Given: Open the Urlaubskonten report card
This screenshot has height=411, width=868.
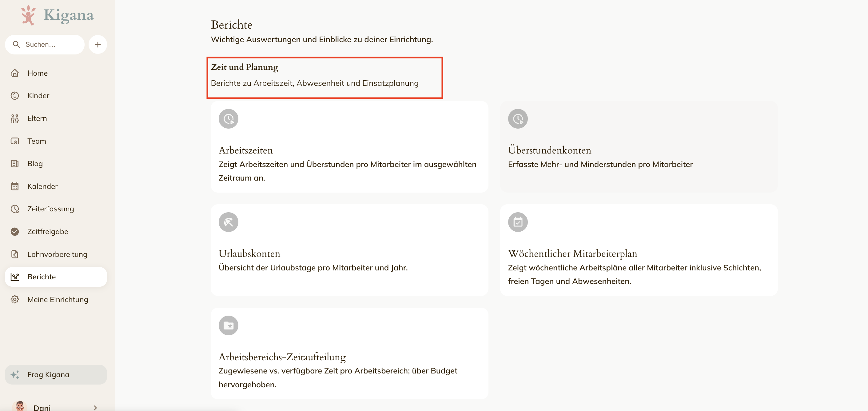Looking at the screenshot, I should (x=349, y=250).
